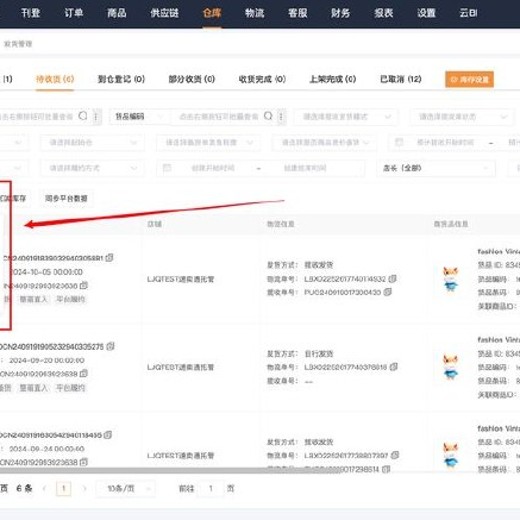Copy 物流单号 LBX0225261774037881
Screen dimensions: 520x520
[394, 367]
